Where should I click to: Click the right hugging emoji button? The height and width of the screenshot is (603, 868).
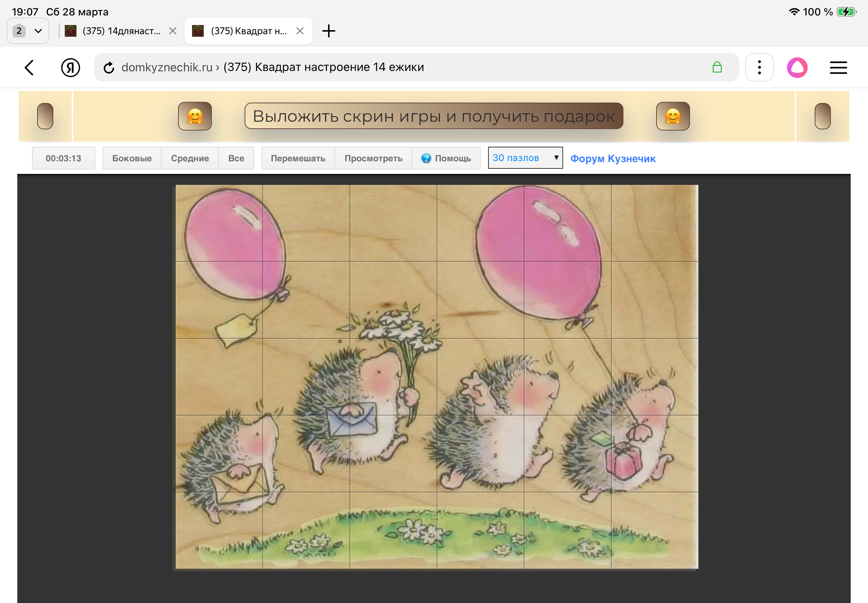coord(673,116)
